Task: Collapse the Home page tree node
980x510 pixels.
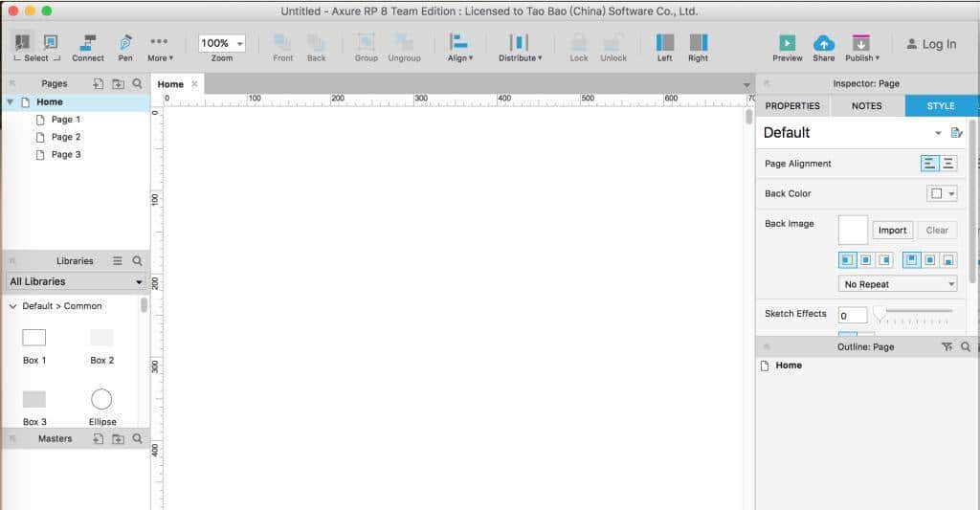Action: (11, 102)
